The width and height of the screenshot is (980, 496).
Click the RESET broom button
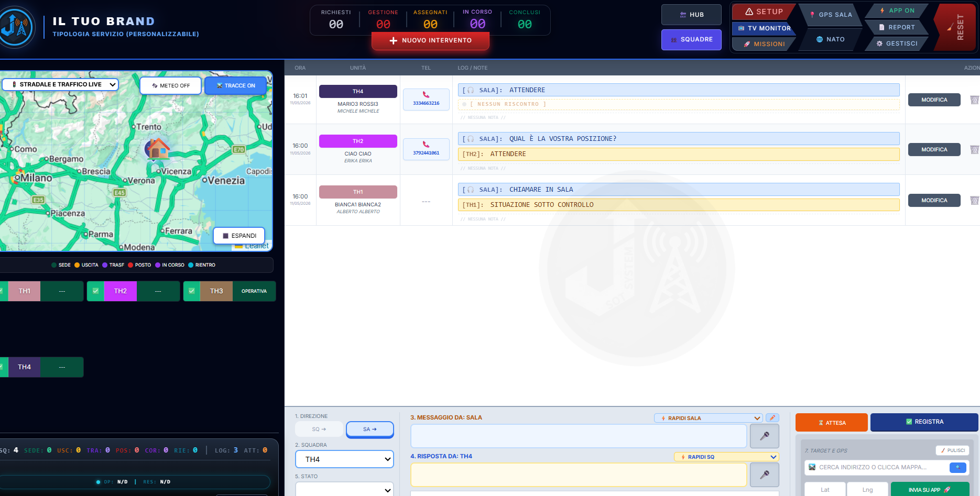[955, 27]
